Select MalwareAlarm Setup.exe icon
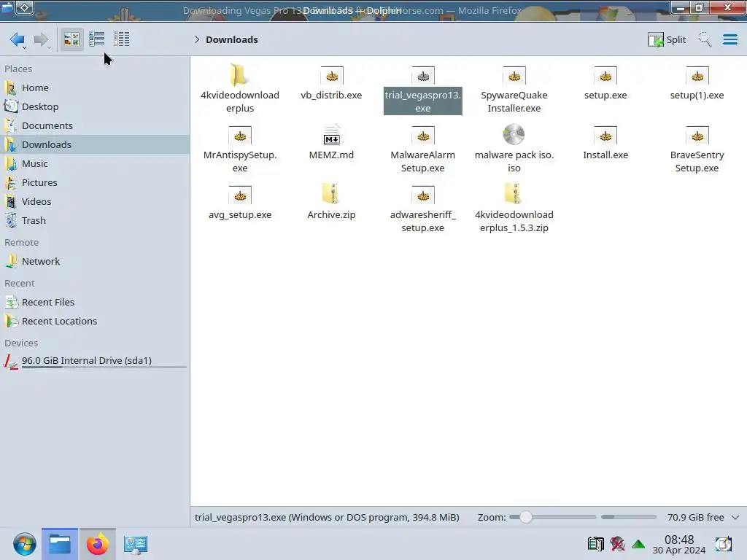747x560 pixels. click(423, 135)
